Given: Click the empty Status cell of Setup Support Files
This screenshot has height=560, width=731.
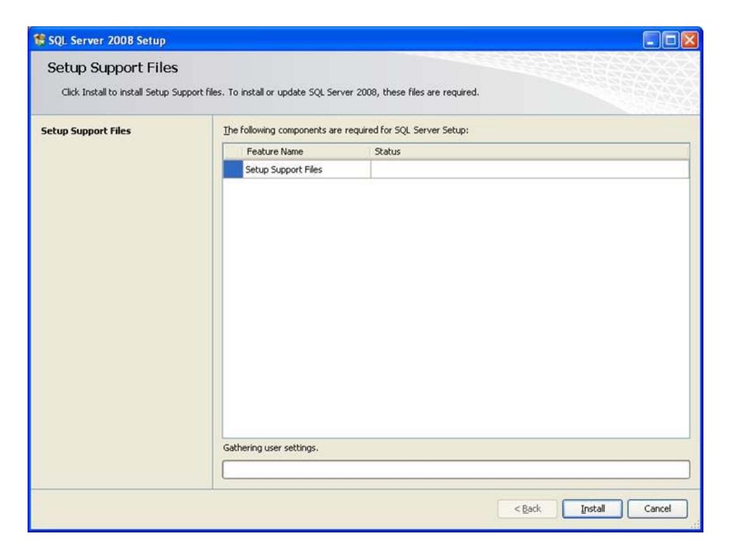Looking at the screenshot, I should pyautogui.click(x=530, y=170).
